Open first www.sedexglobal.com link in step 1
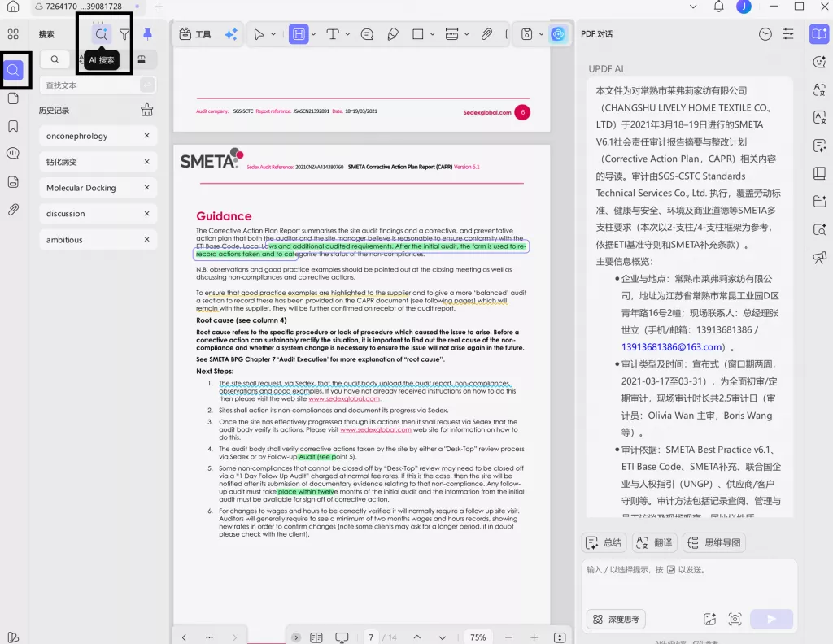 pyautogui.click(x=344, y=398)
